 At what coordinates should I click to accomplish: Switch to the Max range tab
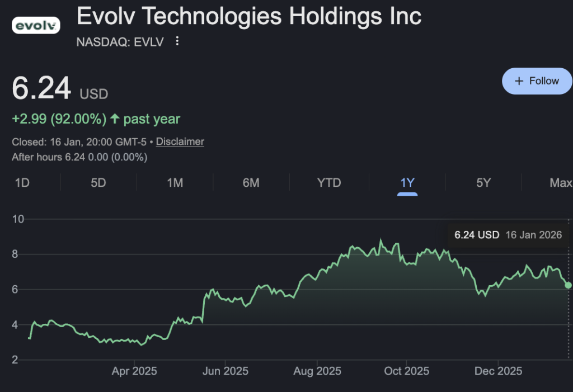pyautogui.click(x=561, y=183)
